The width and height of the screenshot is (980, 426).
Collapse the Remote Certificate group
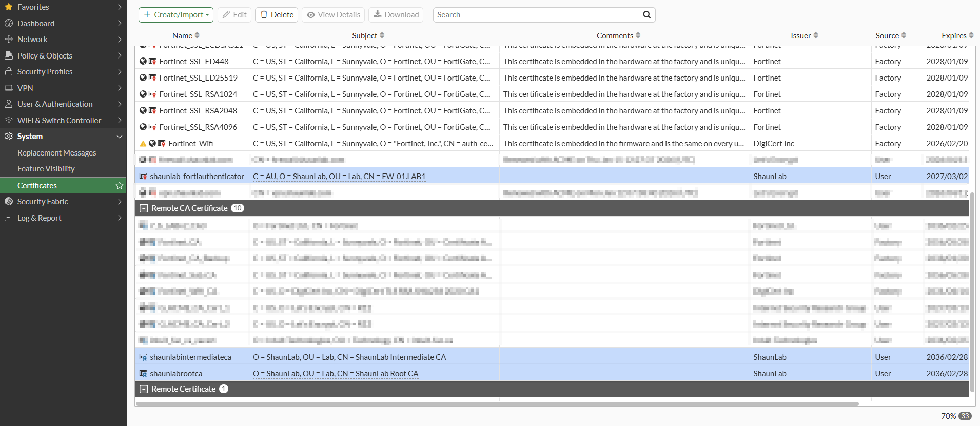pyautogui.click(x=144, y=389)
